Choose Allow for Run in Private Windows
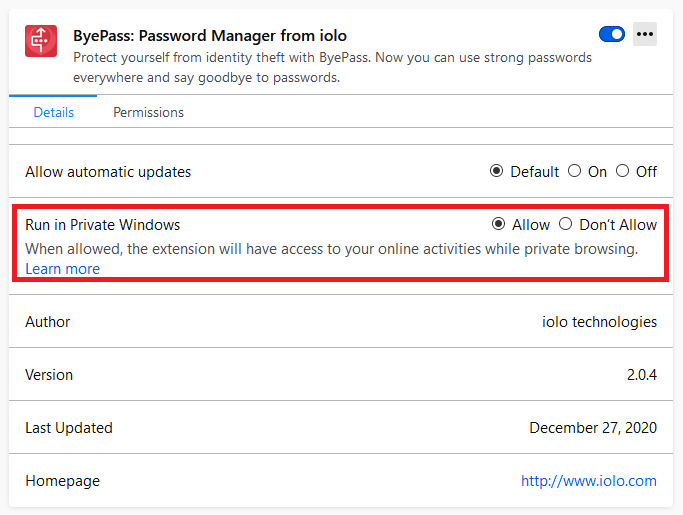683x515 pixels. coord(498,224)
